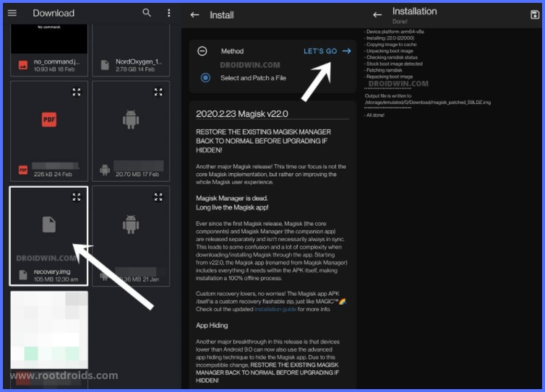Open the 20.70 MB APK file
545x392 pixels.
click(131, 131)
